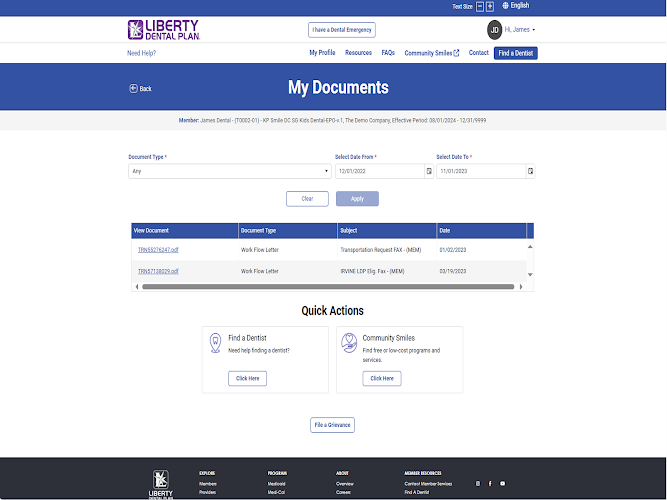This screenshot has width=667, height=500.
Task: Open calendar picker for Select Date From
Action: point(429,171)
